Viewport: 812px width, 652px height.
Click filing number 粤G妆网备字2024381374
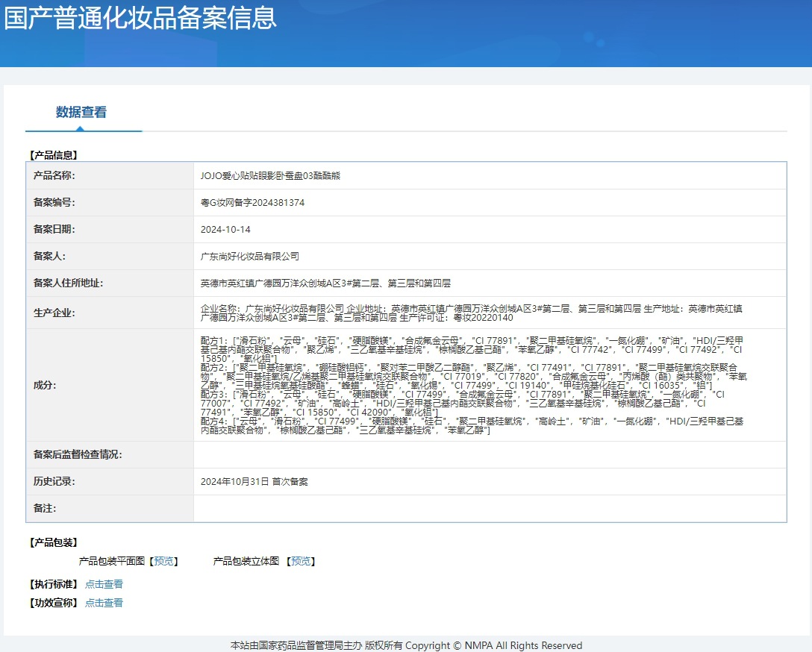click(x=252, y=203)
